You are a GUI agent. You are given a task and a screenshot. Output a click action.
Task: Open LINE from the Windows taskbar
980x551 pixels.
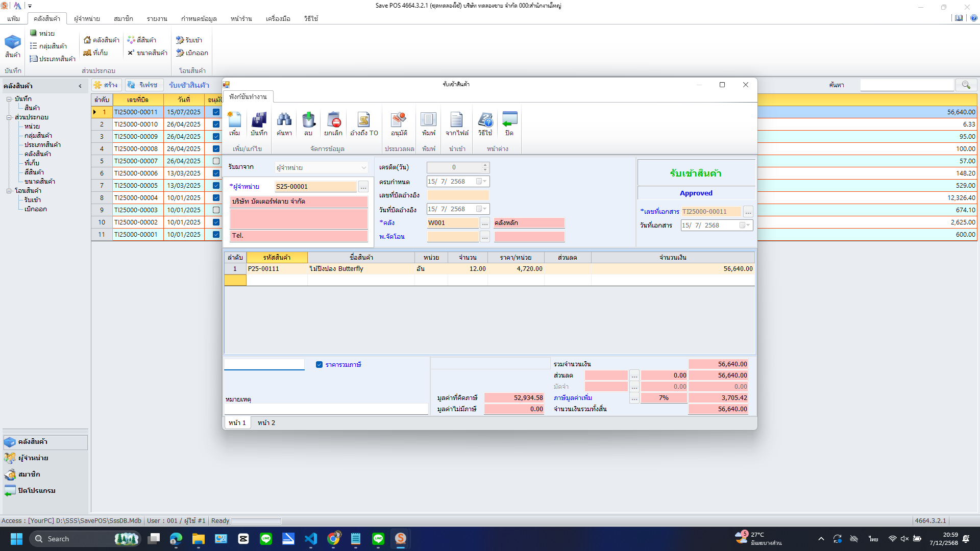click(266, 539)
